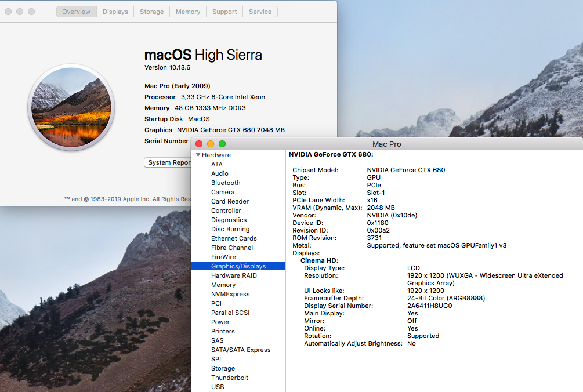
Task: Click the NVIDIA GeForce GTX 680 heading
Action: [331, 154]
